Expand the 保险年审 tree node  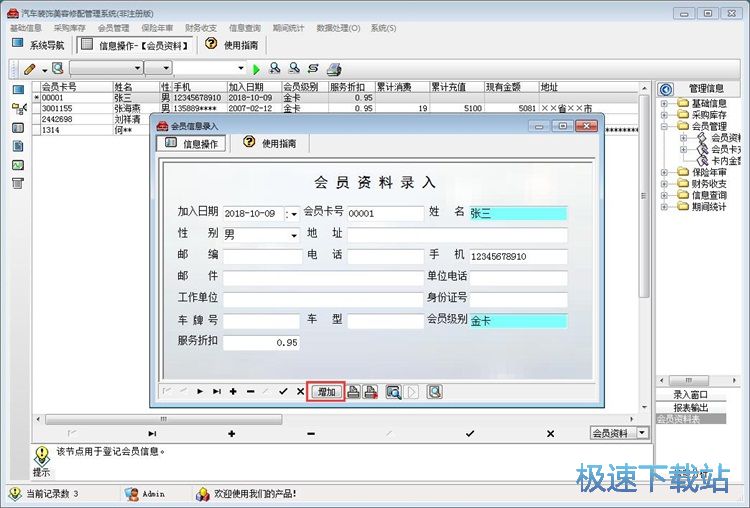tap(664, 172)
